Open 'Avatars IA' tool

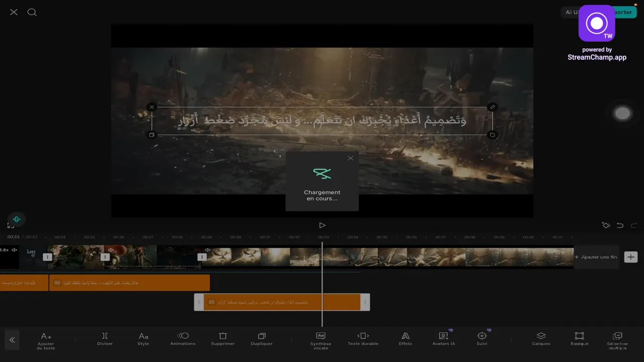pos(444,339)
